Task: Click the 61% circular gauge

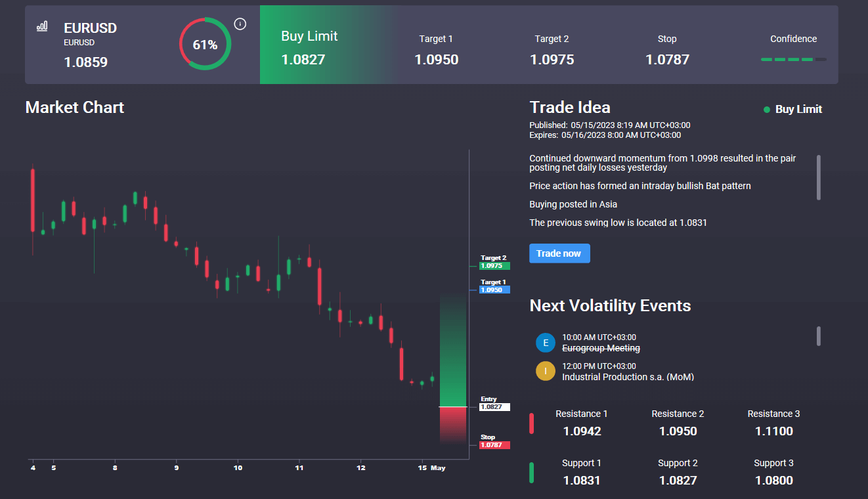Action: (x=205, y=44)
